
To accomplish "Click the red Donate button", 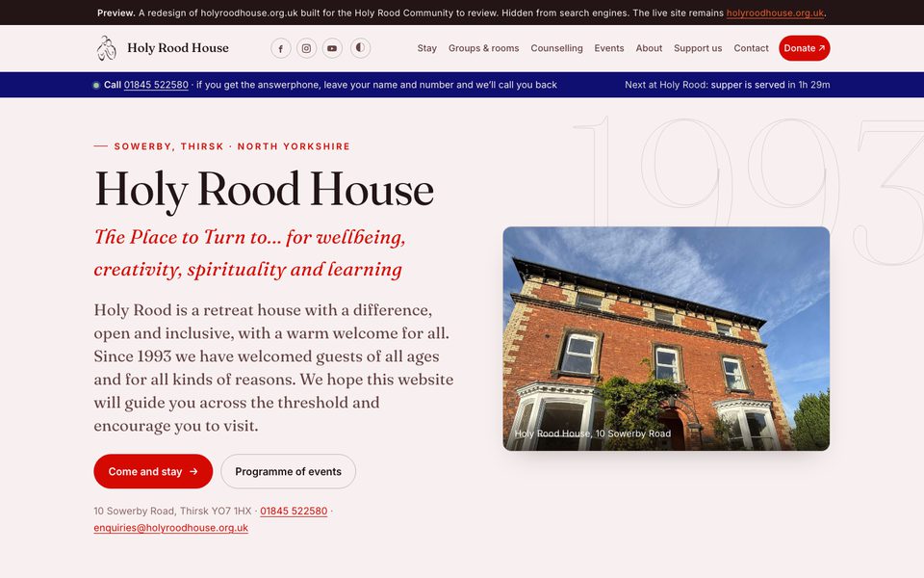I will (x=805, y=48).
